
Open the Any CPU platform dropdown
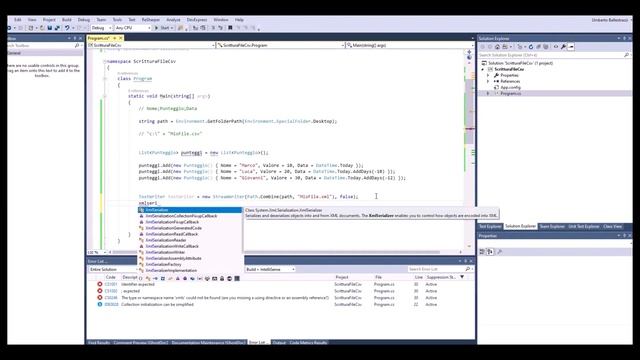coord(133,28)
